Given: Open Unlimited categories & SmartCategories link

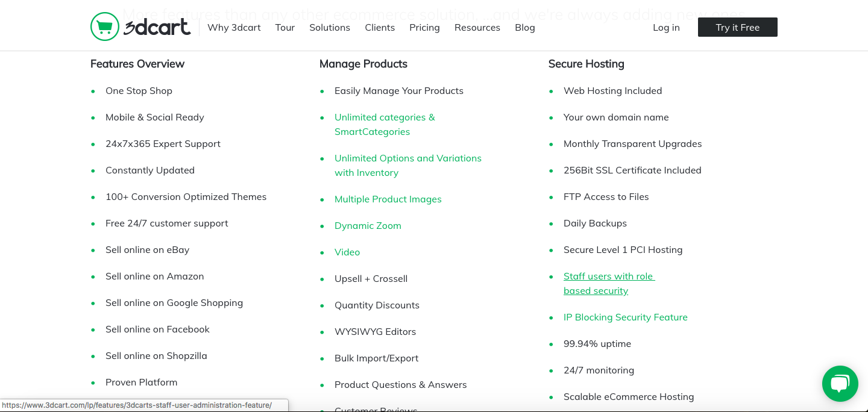Looking at the screenshot, I should (x=385, y=125).
